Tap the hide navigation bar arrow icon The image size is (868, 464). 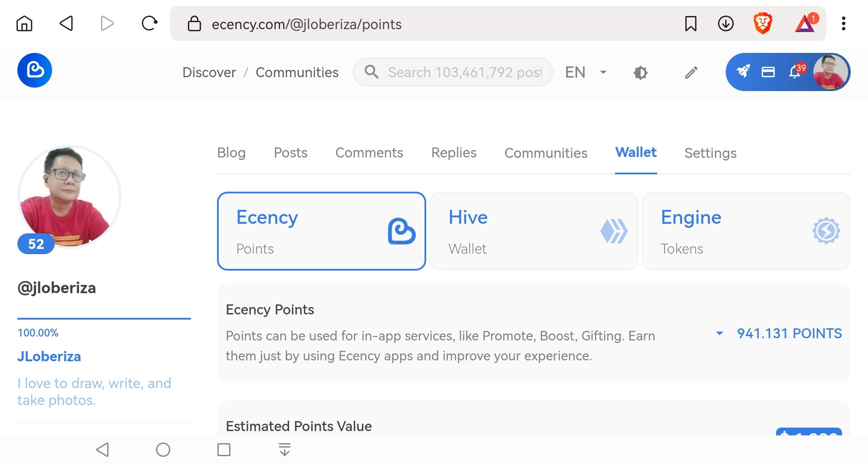[x=285, y=450]
